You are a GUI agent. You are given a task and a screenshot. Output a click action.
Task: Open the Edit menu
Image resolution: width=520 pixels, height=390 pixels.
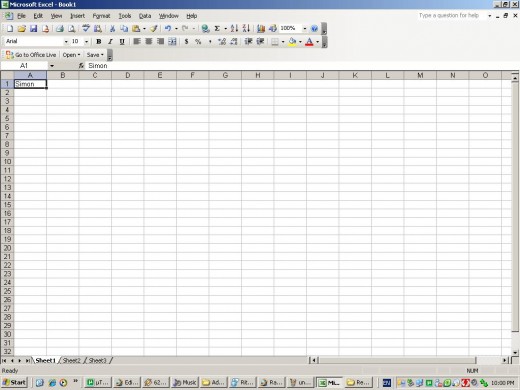click(x=38, y=16)
